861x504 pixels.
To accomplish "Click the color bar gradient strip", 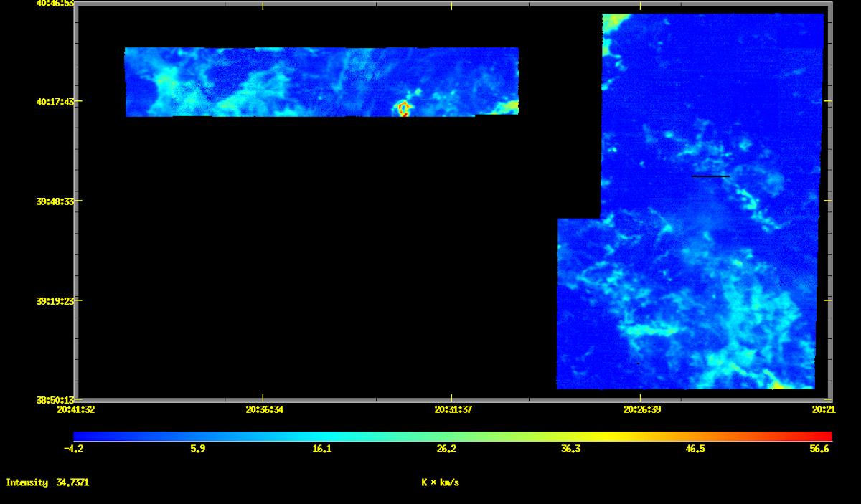I will pyautogui.click(x=453, y=437).
